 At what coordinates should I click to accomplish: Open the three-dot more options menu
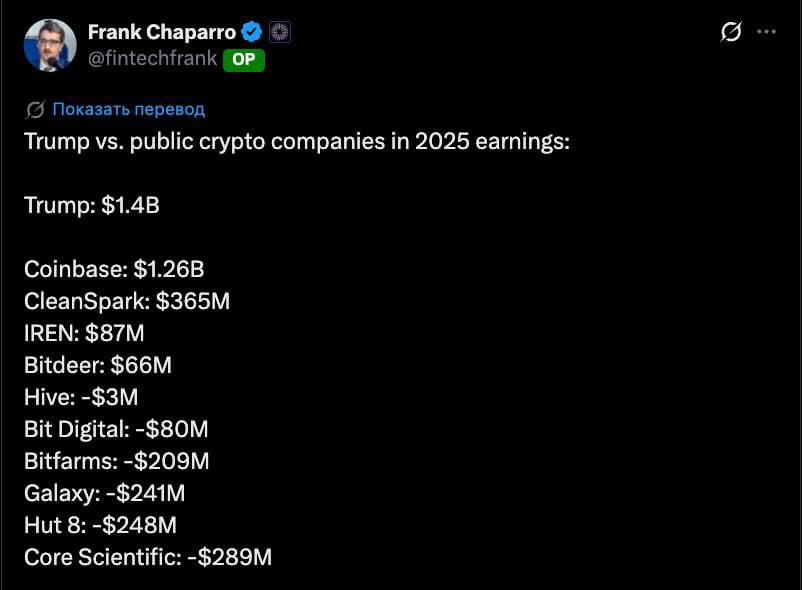pyautogui.click(x=766, y=32)
